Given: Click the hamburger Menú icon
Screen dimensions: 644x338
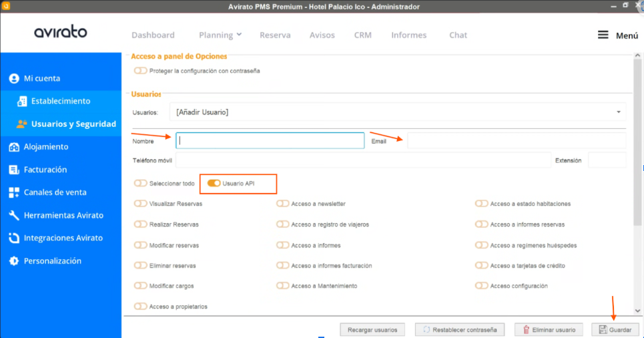Looking at the screenshot, I should coord(603,35).
